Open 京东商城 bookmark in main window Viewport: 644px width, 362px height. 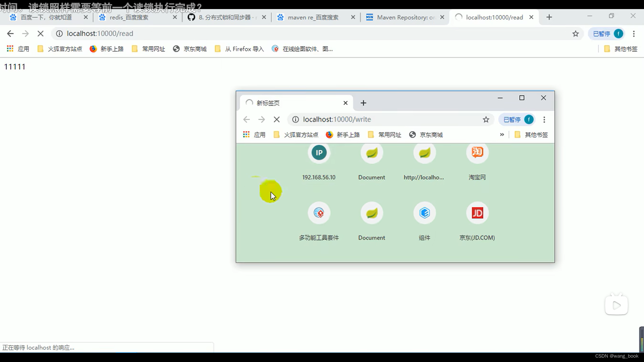pyautogui.click(x=190, y=49)
